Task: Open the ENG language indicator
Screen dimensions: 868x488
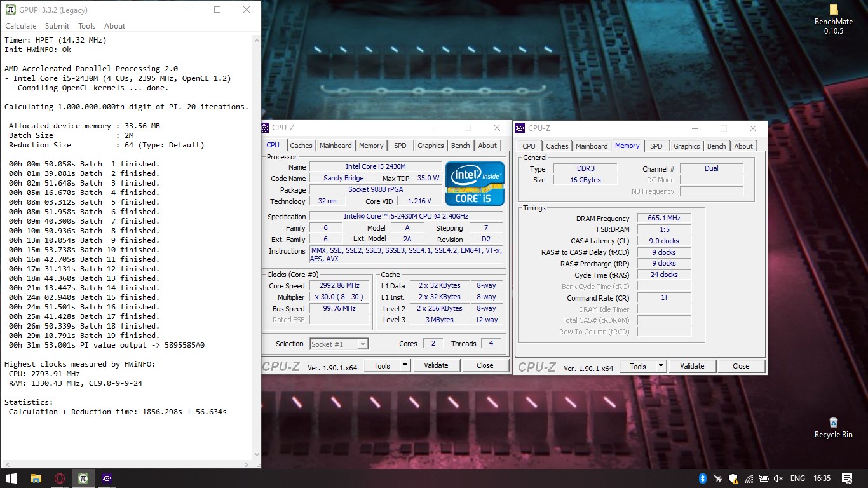Action: click(x=797, y=478)
